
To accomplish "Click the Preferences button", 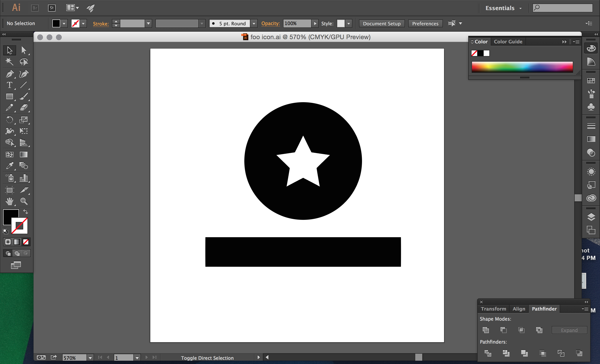I will point(425,24).
